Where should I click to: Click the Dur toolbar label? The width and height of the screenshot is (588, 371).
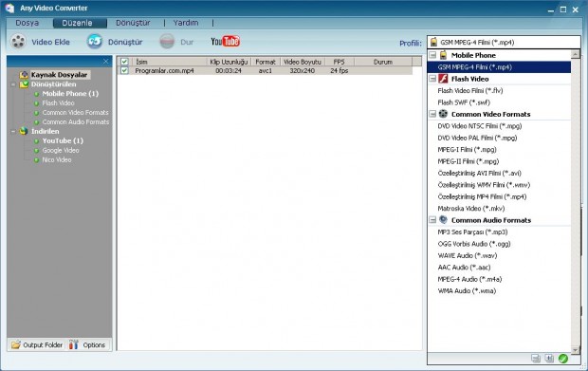tap(187, 42)
